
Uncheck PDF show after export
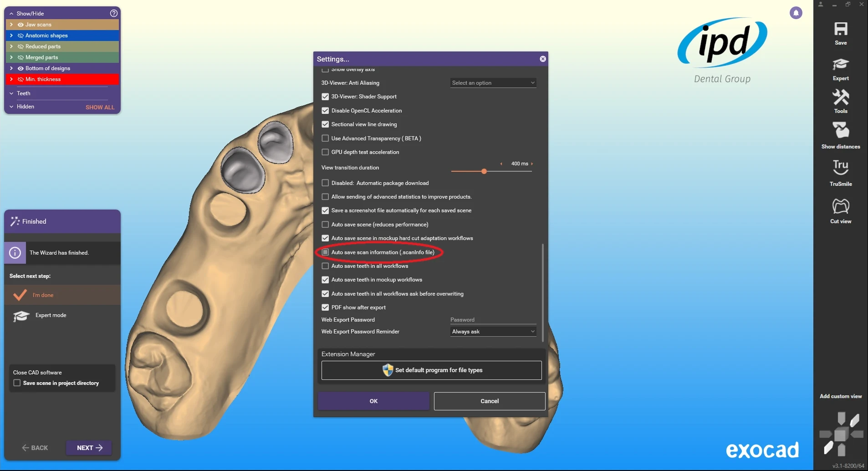pos(325,307)
